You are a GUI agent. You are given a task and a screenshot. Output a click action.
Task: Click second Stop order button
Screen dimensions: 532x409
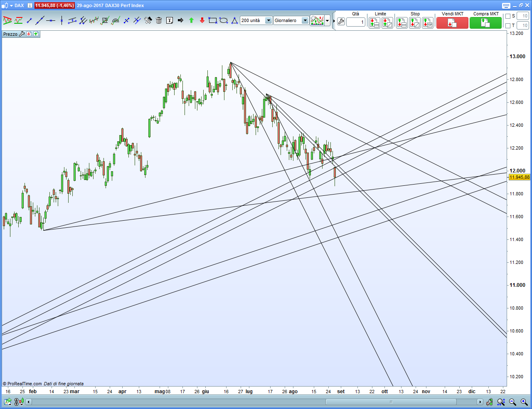(414, 23)
